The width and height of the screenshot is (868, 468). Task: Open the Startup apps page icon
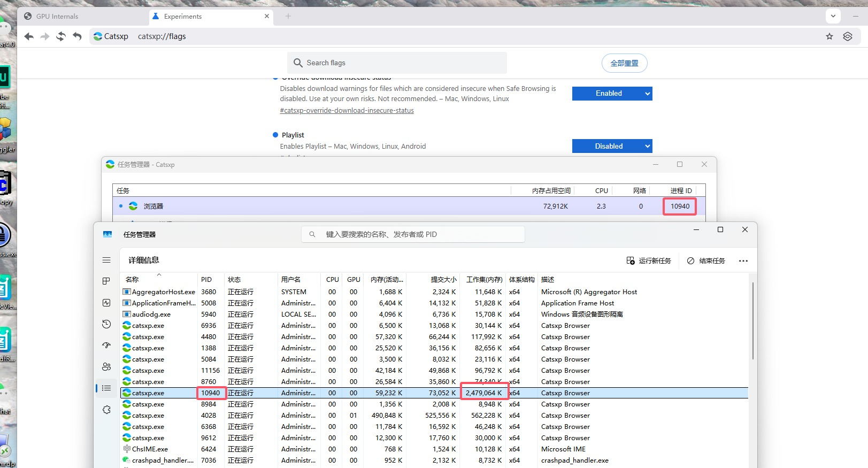pos(106,346)
